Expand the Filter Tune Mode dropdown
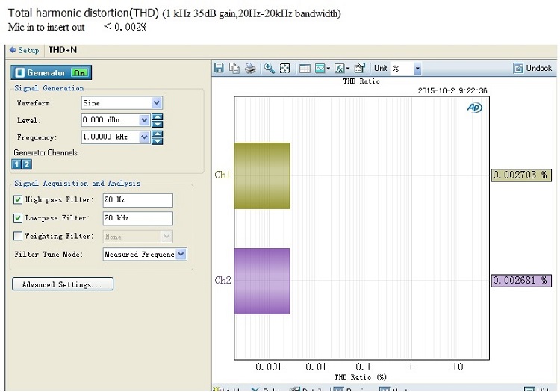Screen dimensions: 560x392 click(x=181, y=255)
